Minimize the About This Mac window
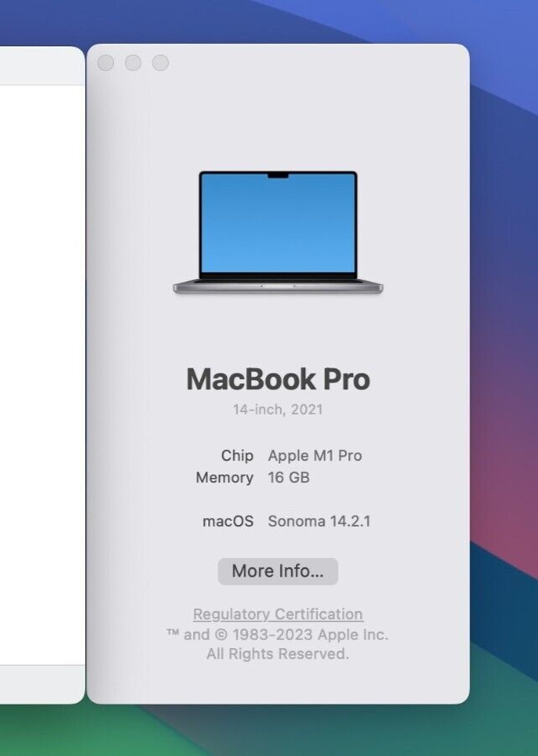This screenshot has height=756, width=538. (x=133, y=62)
